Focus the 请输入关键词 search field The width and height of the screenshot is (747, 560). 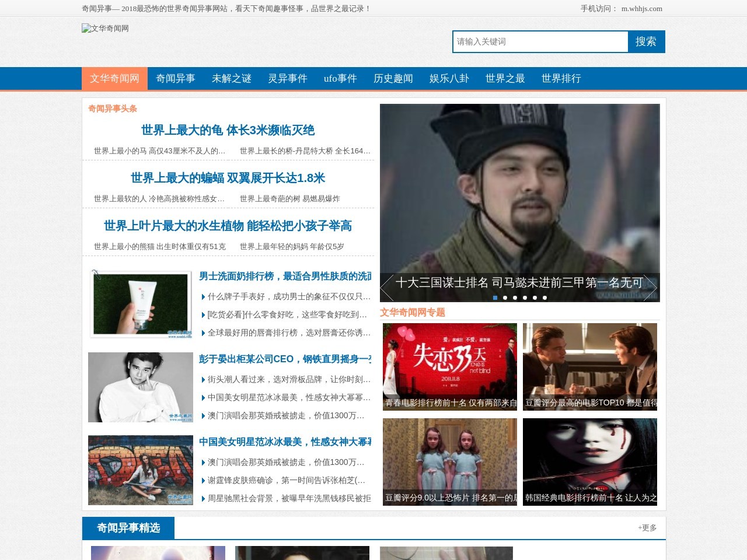[x=540, y=41]
